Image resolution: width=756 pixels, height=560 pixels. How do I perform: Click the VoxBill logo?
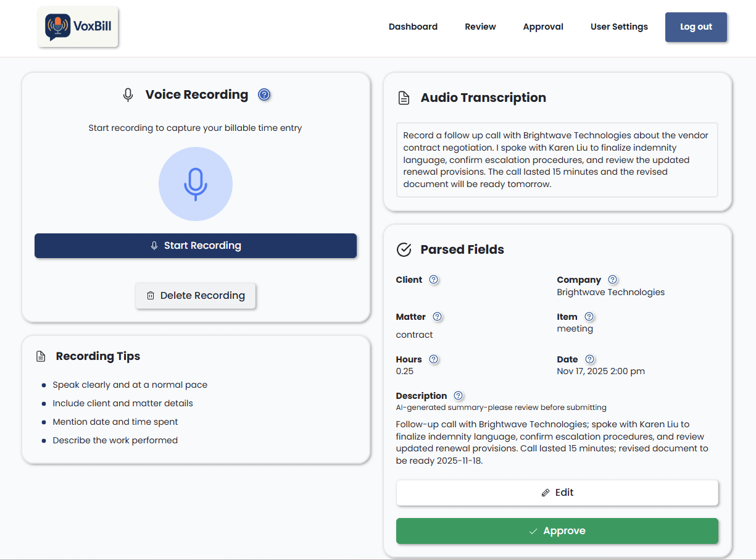point(78,27)
